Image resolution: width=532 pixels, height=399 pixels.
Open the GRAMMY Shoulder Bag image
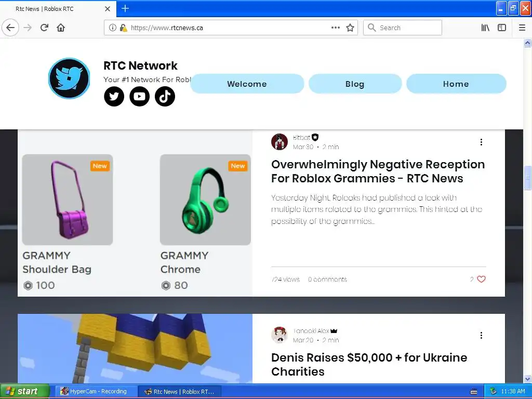(x=68, y=199)
